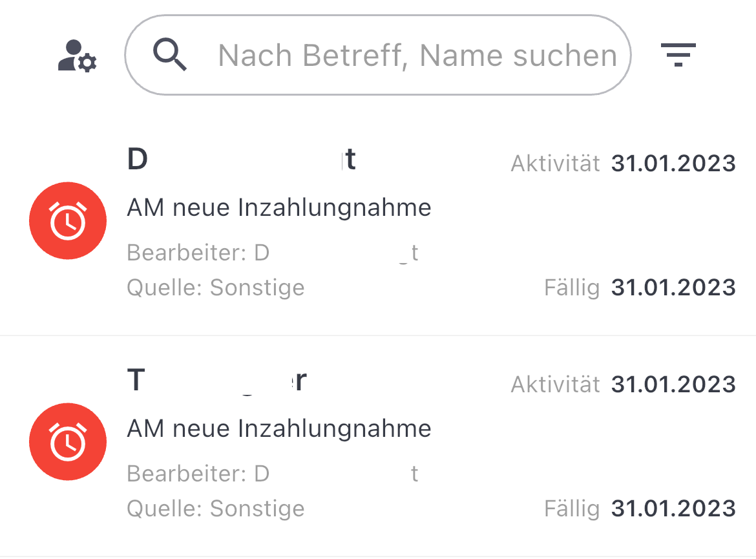Select second 'AM neue Inzahlungnahme' subject

[279, 428]
